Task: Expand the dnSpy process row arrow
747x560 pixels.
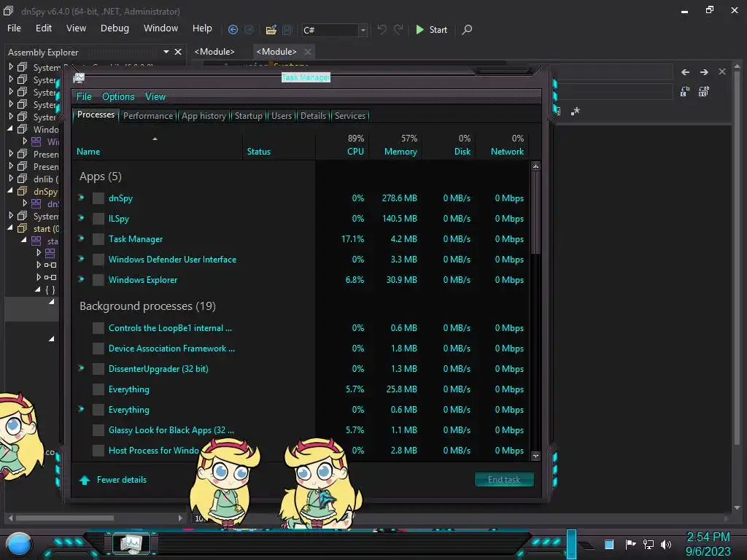Action: (81, 198)
